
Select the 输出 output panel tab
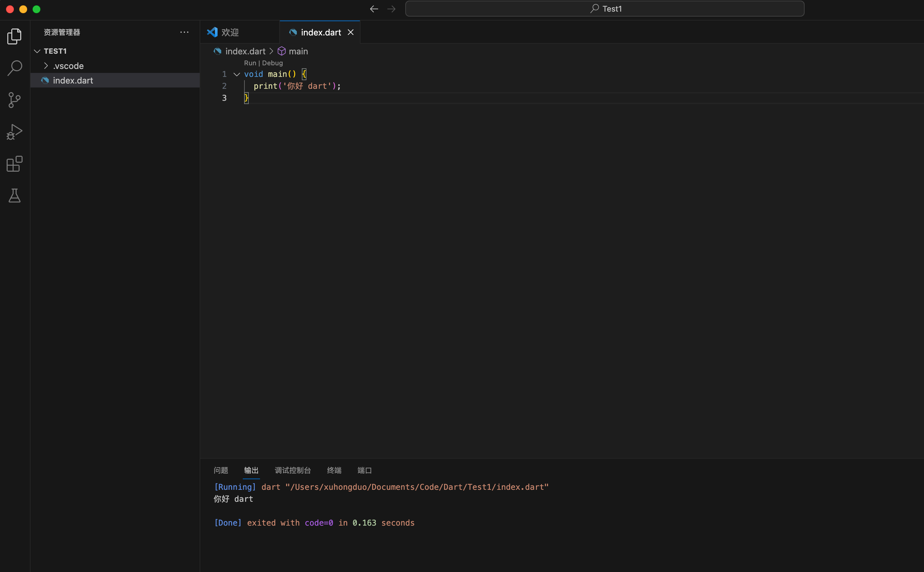pos(251,470)
